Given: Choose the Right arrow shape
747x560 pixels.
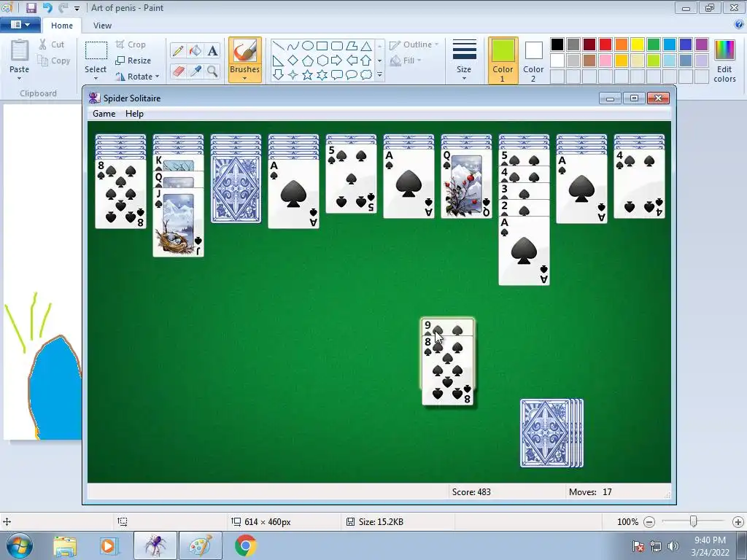Looking at the screenshot, I should 337,61.
